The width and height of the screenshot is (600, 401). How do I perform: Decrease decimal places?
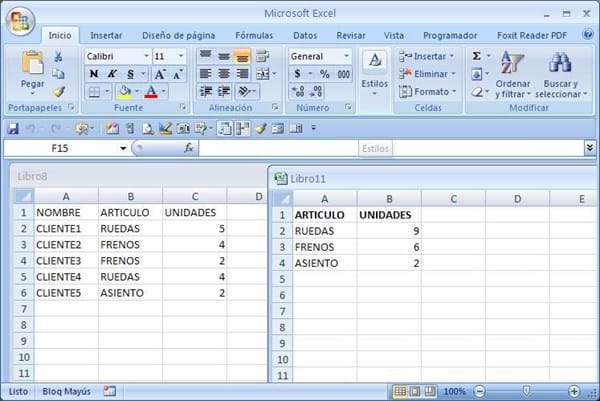coord(316,92)
